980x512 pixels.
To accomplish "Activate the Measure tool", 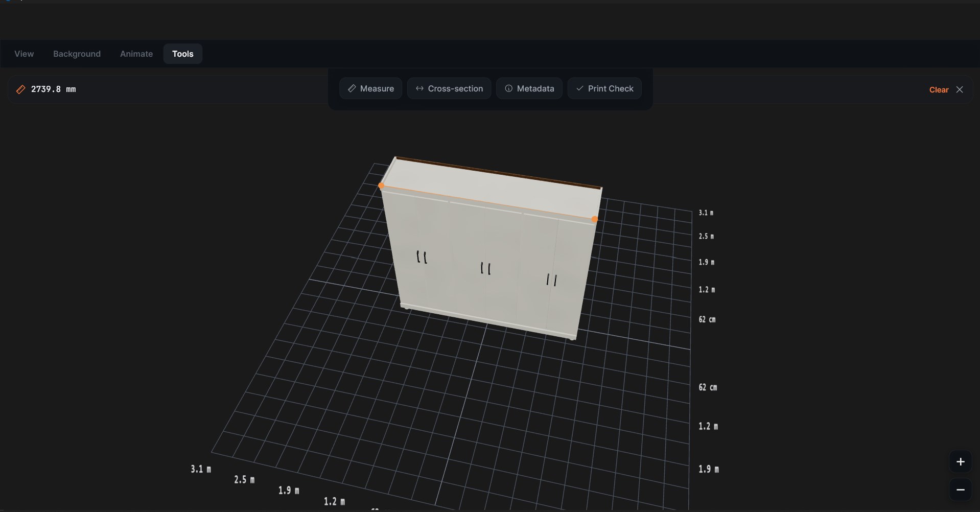I will [370, 88].
